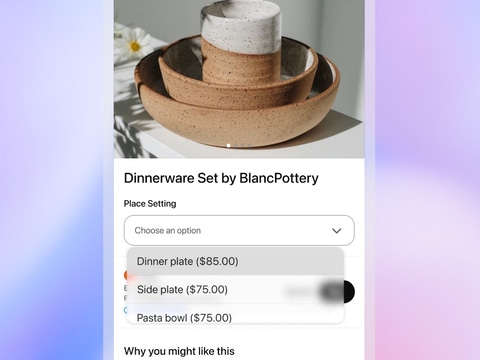This screenshot has width=480, height=360.
Task: Switch to the fourth carousel dot
Action: pyautogui.click(x=250, y=146)
